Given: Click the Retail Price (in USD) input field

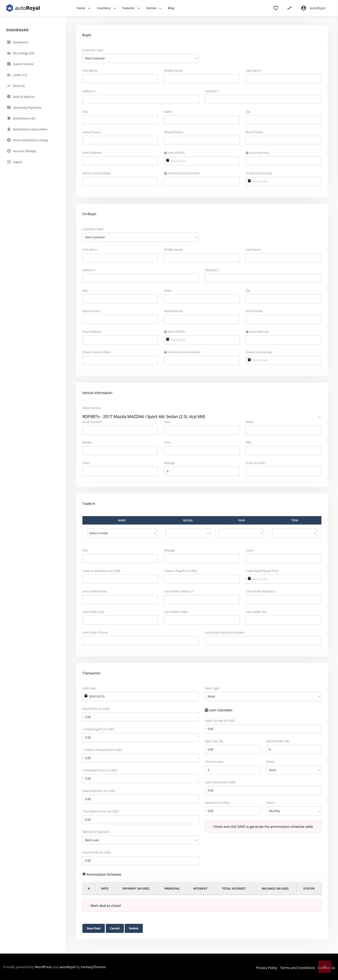Looking at the screenshot, I should tap(140, 717).
